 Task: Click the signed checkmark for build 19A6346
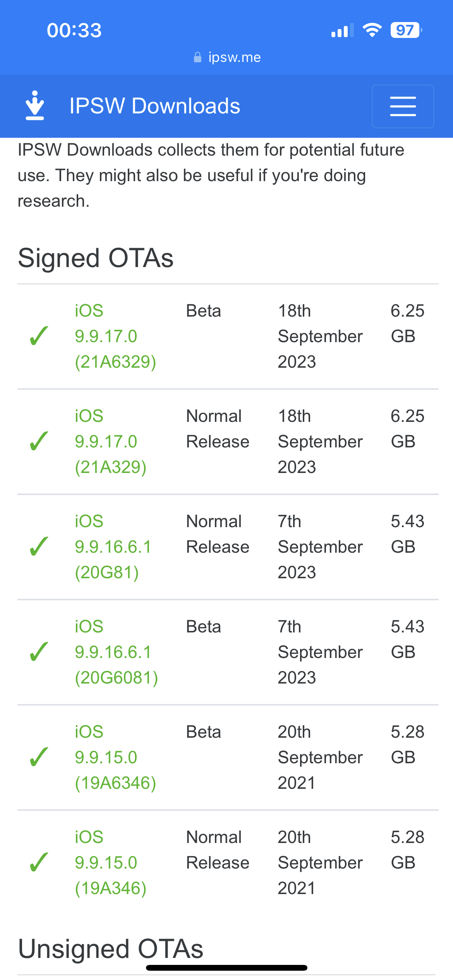(39, 757)
